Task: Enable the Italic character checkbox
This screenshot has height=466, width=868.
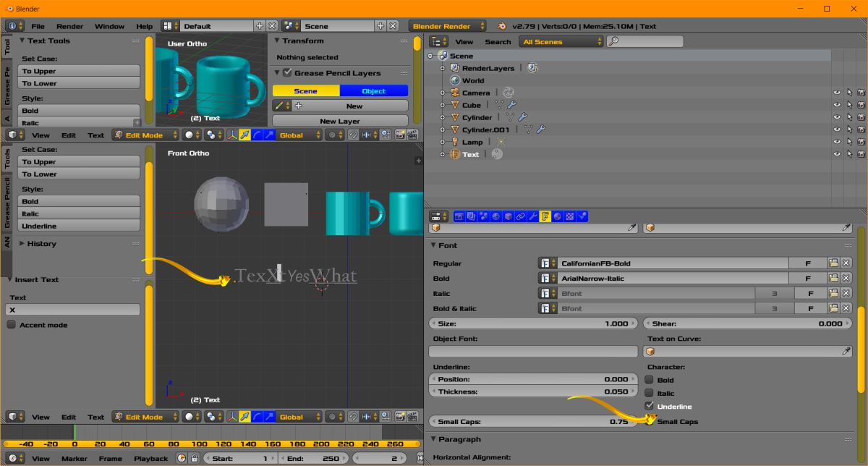Action: (x=649, y=393)
